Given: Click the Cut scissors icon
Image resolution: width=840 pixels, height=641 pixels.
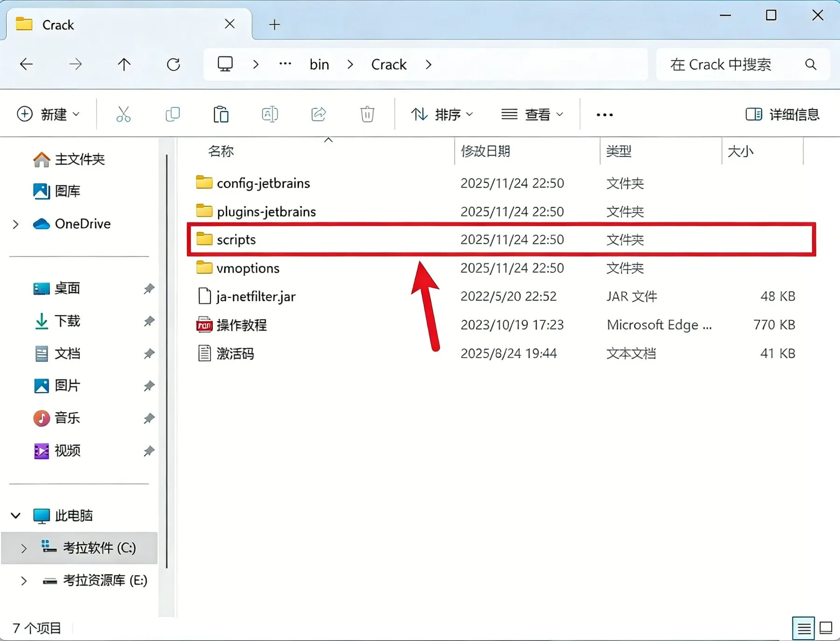Looking at the screenshot, I should pos(123,114).
